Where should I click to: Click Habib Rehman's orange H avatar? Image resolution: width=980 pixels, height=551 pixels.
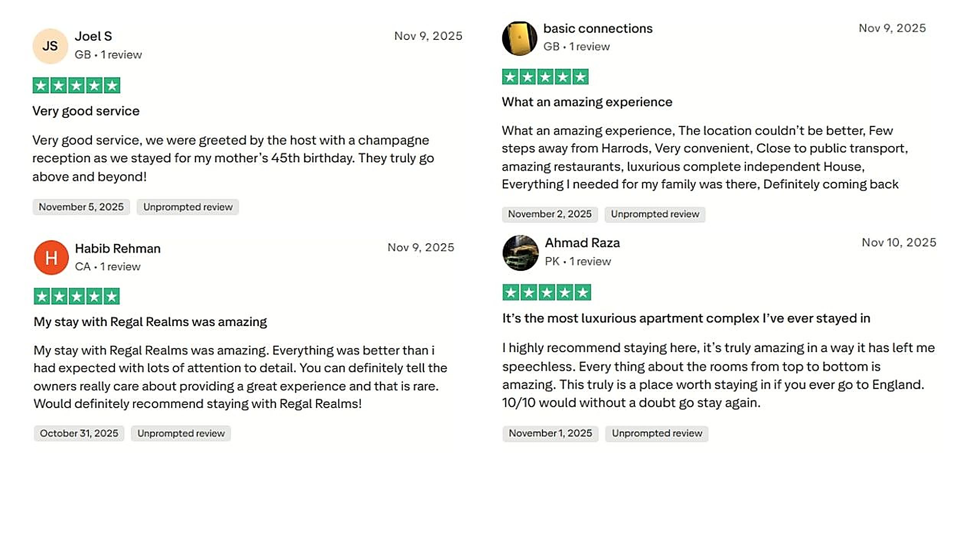(x=51, y=258)
